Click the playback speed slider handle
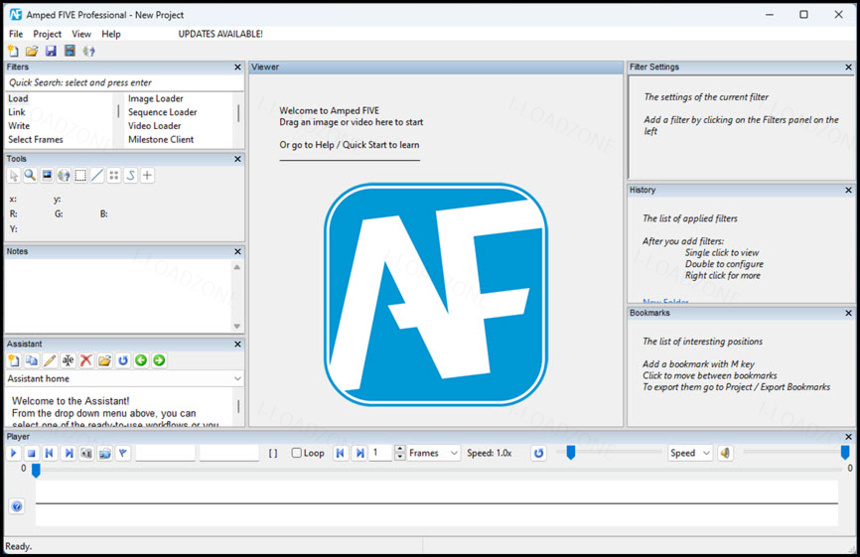 pos(570,452)
